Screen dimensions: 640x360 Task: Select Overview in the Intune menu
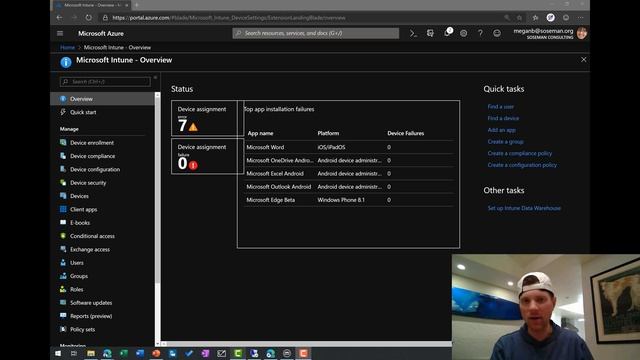tap(102, 99)
